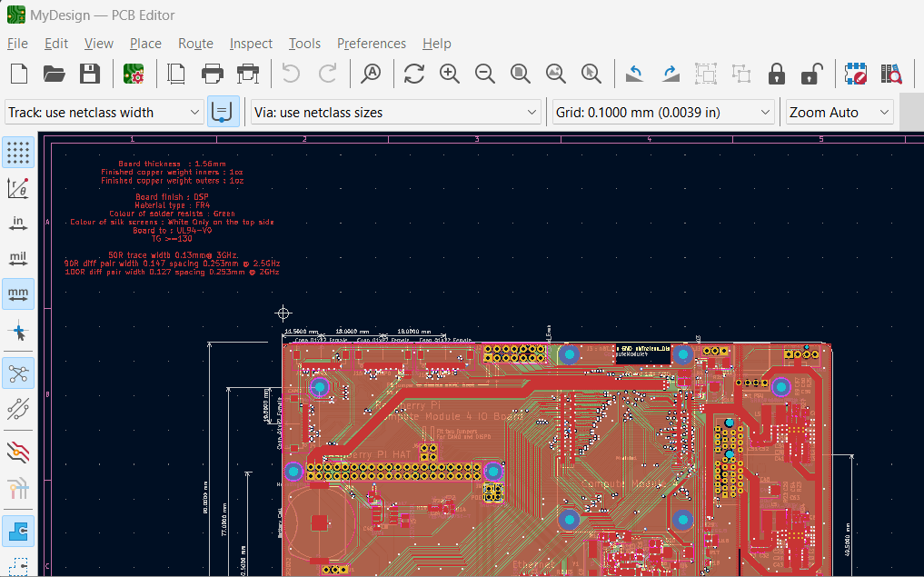Open Page Settings icon
Image resolution: width=924 pixels, height=577 pixels.
pyautogui.click(x=176, y=75)
